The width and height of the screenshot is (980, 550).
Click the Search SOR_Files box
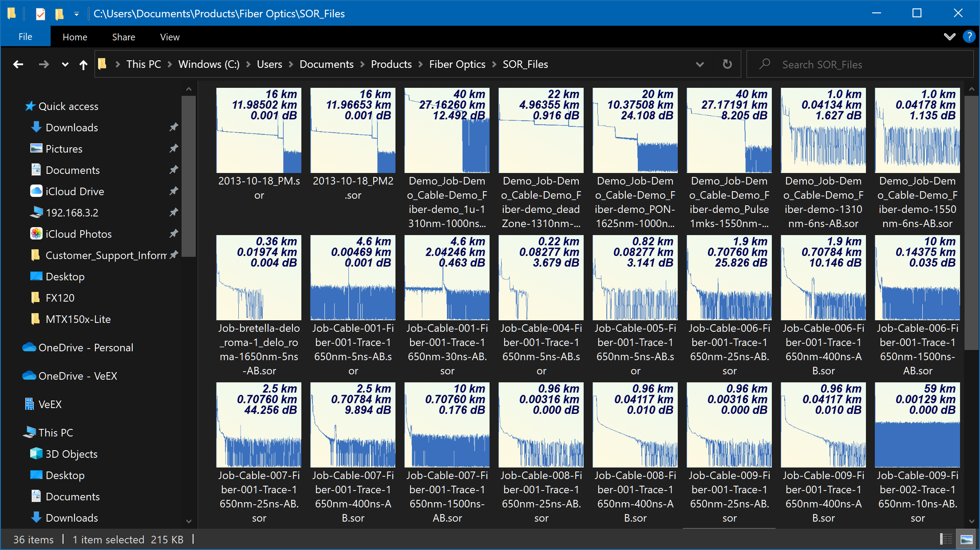[x=859, y=64]
